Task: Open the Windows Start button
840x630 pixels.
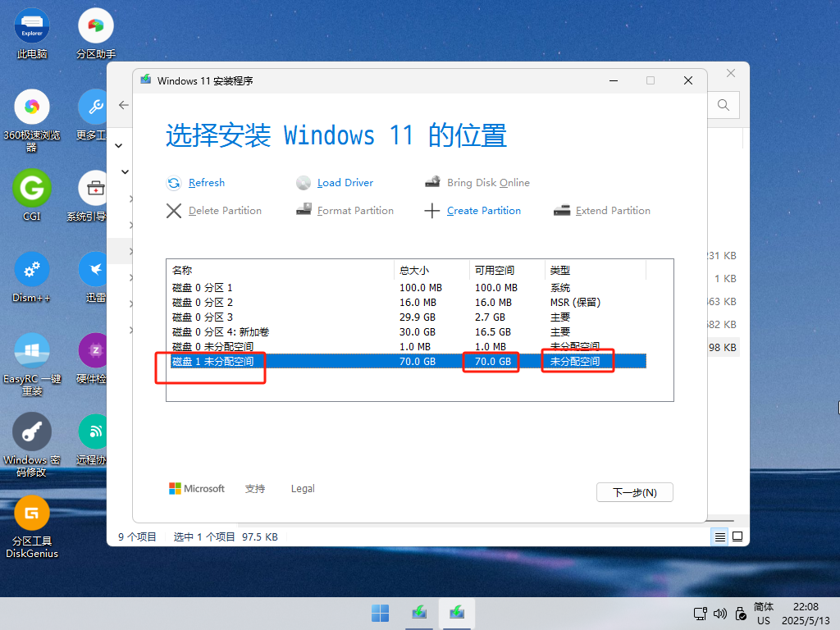Action: pos(381,614)
